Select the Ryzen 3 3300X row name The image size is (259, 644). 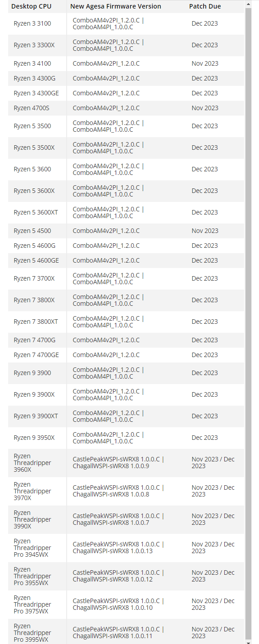pyautogui.click(x=34, y=45)
